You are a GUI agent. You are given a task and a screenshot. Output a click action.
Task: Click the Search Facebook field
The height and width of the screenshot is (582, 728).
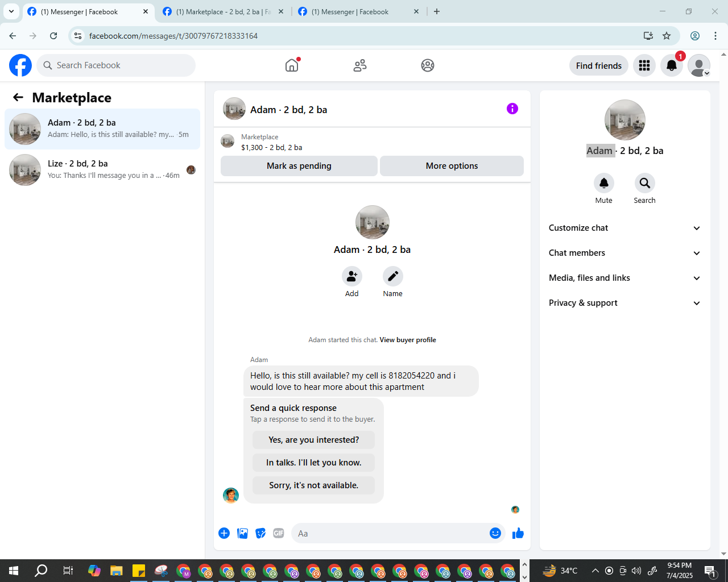116,65
